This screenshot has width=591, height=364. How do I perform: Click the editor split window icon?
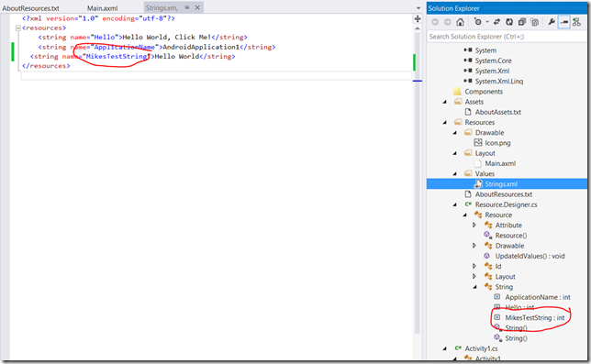coord(418,19)
